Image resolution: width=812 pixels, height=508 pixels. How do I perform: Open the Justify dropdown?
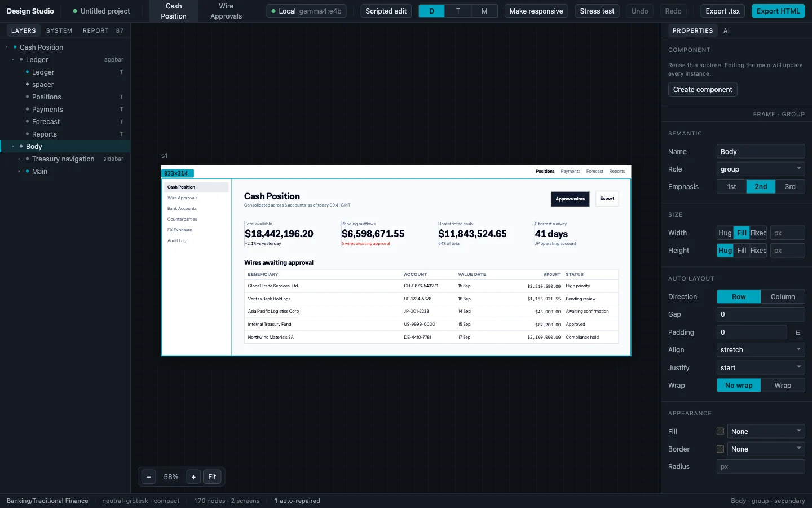(761, 368)
